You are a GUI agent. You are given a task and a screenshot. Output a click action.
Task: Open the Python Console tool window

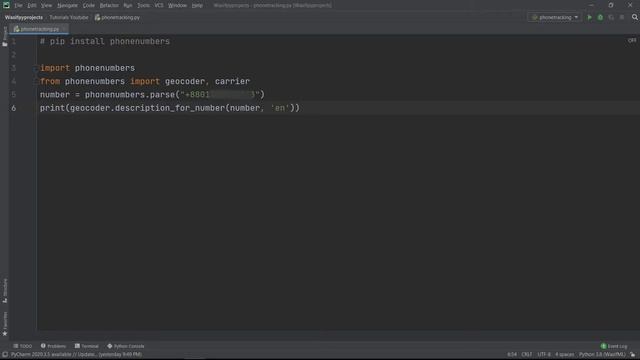point(126,346)
